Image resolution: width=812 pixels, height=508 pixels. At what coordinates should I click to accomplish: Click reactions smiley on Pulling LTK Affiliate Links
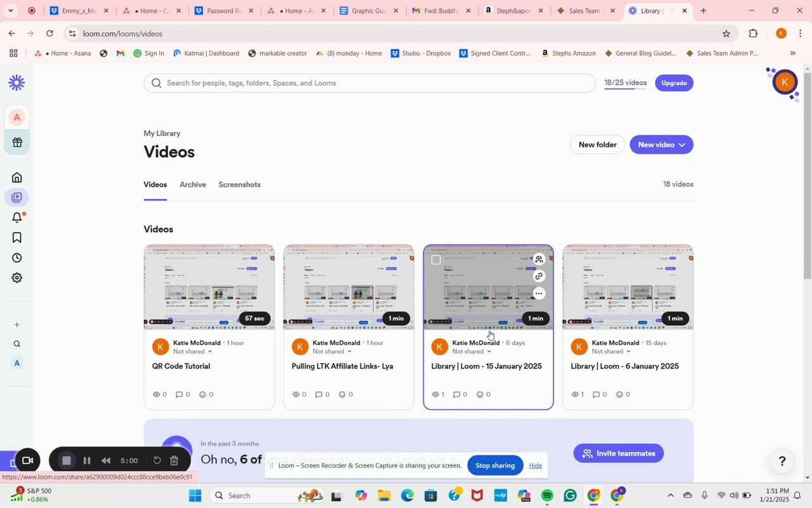[x=346, y=394]
